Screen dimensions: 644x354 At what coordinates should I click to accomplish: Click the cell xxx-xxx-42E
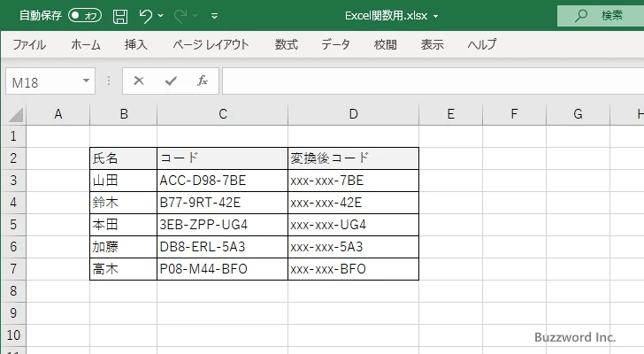pyautogui.click(x=353, y=203)
